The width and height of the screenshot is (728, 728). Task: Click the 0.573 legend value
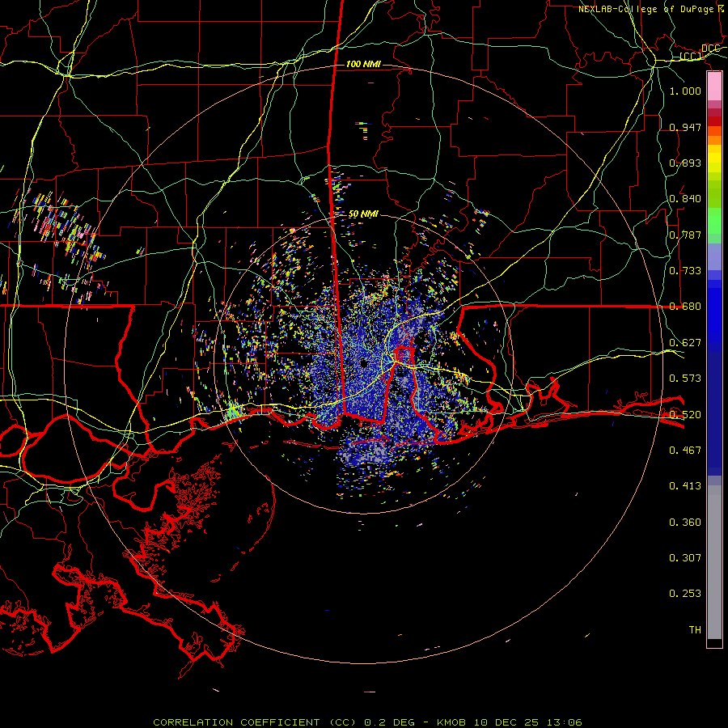685,379
